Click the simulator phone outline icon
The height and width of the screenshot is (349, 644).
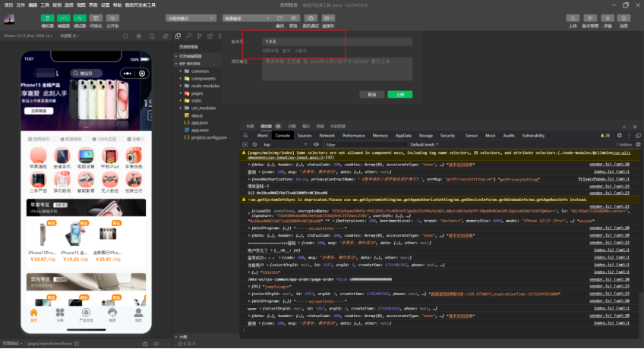coord(153,36)
